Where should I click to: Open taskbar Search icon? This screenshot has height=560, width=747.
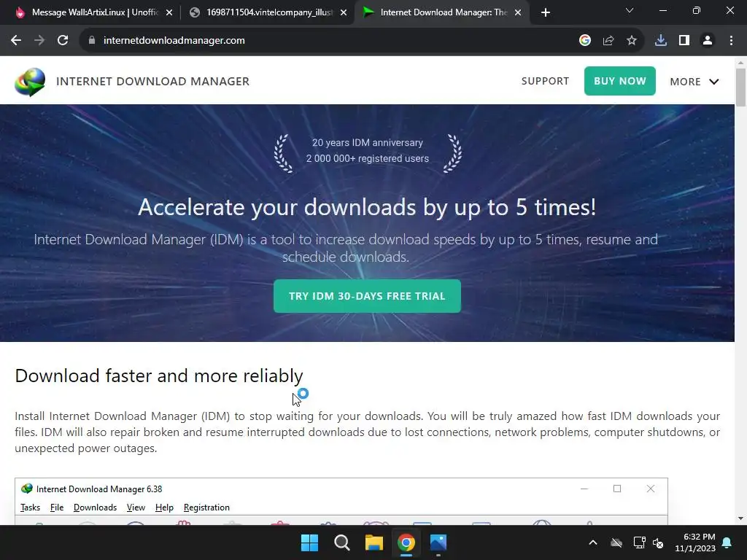[341, 542]
